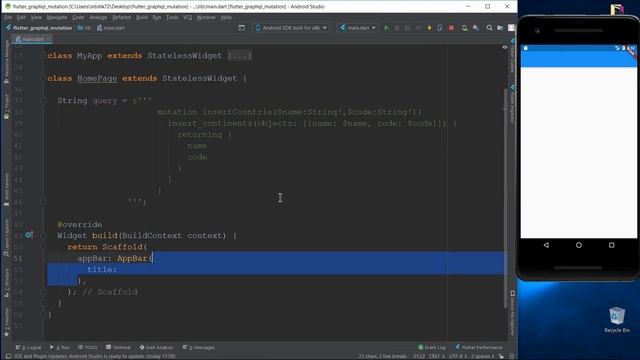The width and height of the screenshot is (640, 360).
Task: Click the Flutter hot reload lightning icon
Action: point(429,28)
